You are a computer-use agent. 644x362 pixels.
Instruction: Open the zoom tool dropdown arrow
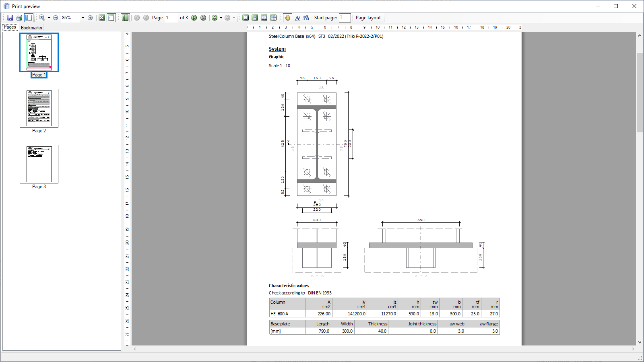pyautogui.click(x=49, y=18)
